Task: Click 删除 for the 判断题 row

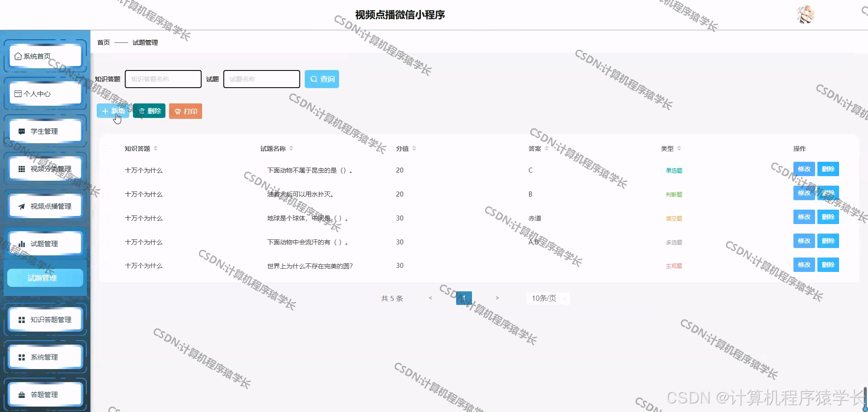Action: (828, 193)
